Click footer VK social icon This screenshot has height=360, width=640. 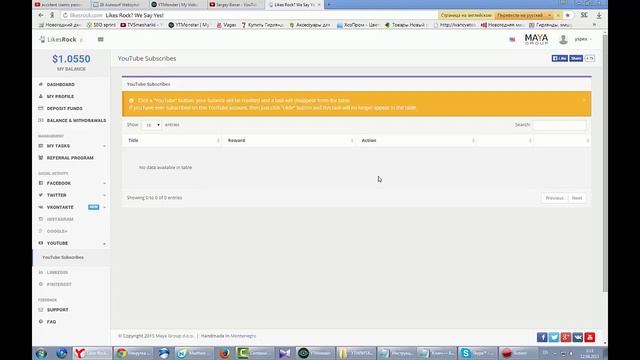pyautogui.click(x=578, y=337)
